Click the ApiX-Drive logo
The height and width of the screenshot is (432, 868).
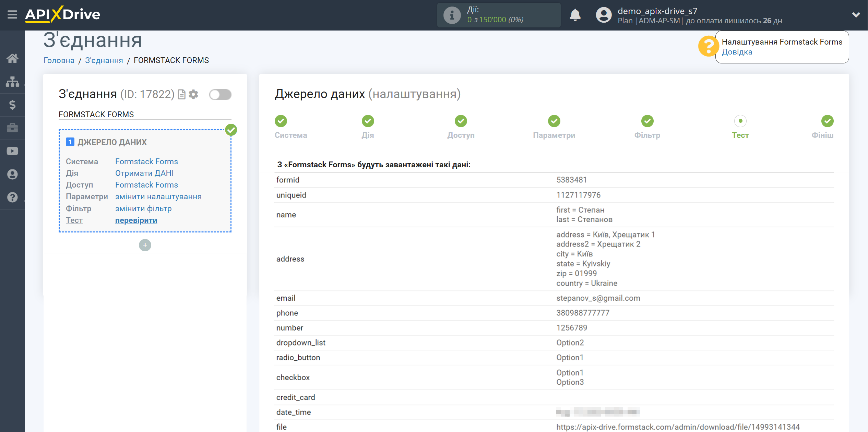62,14
